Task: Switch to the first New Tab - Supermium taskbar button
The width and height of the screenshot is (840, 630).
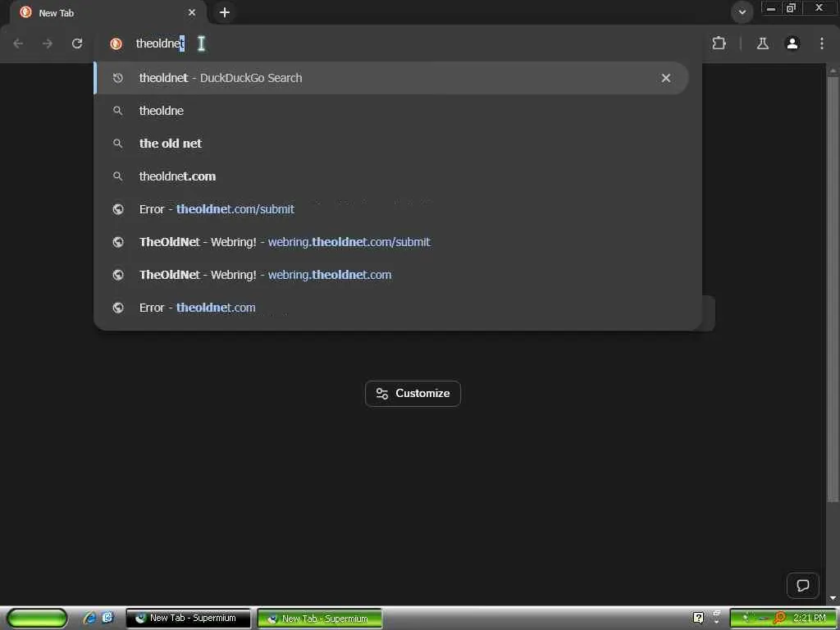Action: point(188,619)
